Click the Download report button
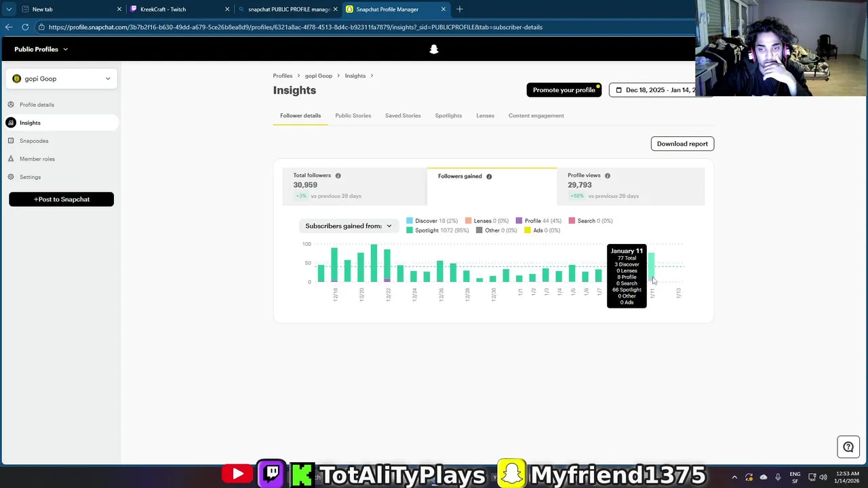 [x=682, y=144]
